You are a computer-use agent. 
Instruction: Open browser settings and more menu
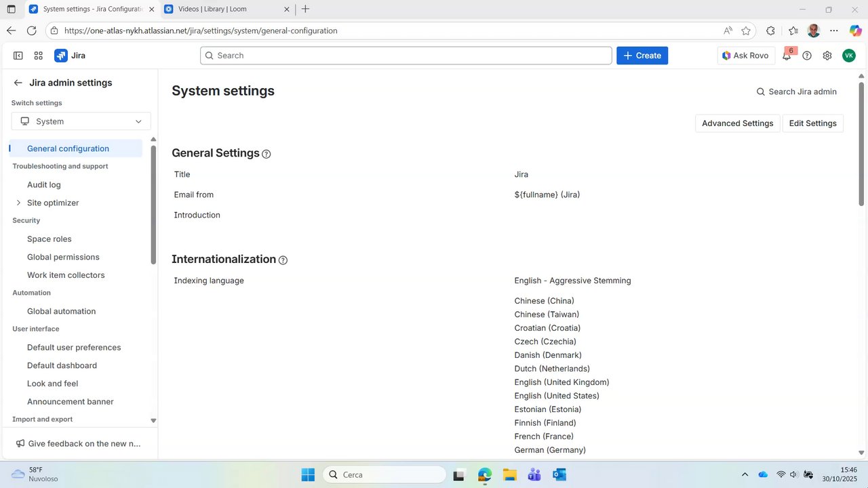tap(834, 30)
